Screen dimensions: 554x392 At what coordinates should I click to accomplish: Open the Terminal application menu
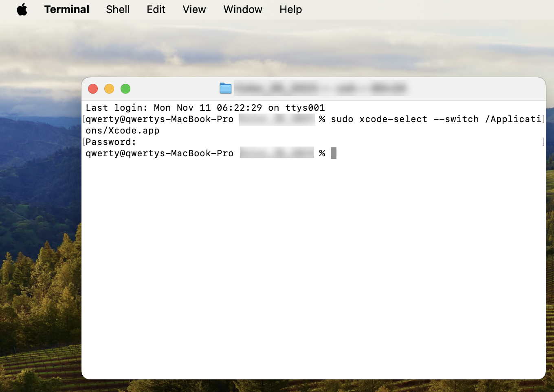pos(67,9)
